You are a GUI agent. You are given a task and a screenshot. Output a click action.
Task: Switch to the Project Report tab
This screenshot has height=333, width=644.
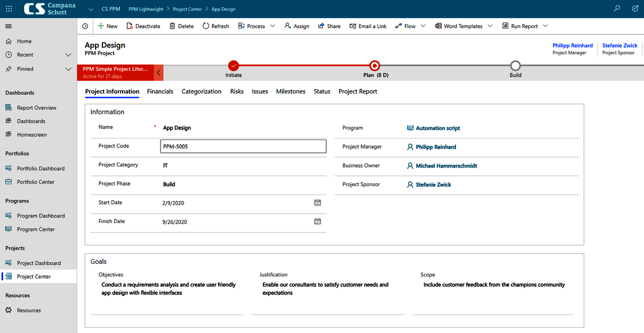click(358, 91)
